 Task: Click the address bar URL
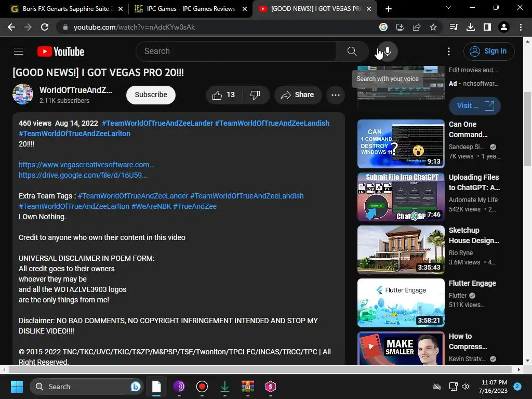tap(134, 27)
